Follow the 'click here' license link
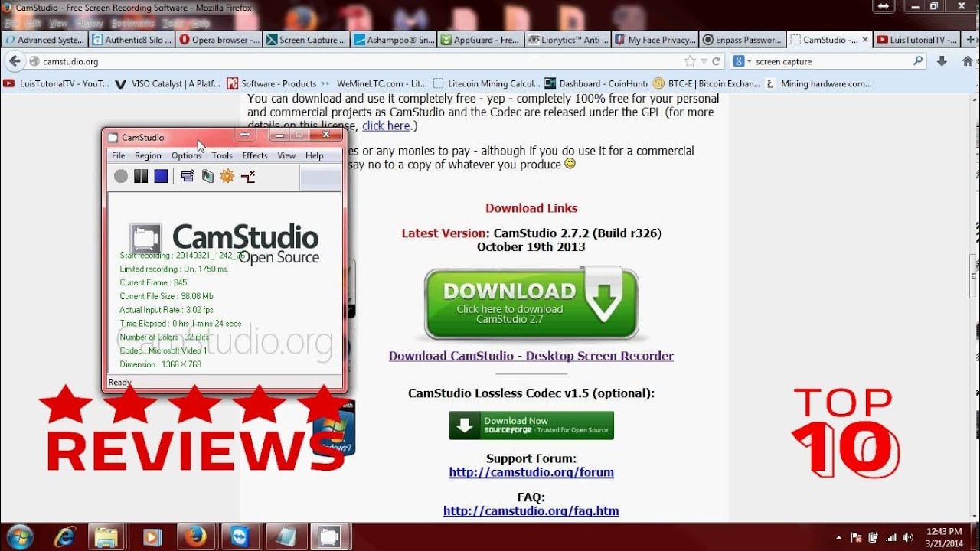Screen dimensions: 980x551 click(386, 126)
